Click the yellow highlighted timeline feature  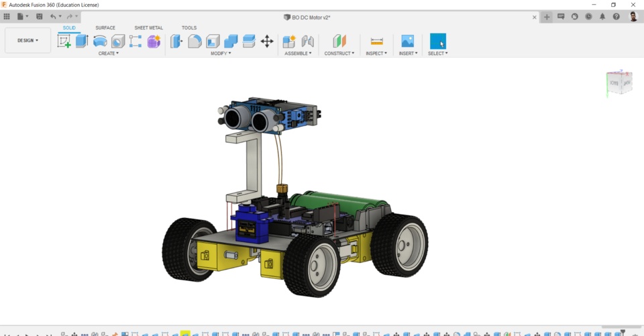[185, 333]
